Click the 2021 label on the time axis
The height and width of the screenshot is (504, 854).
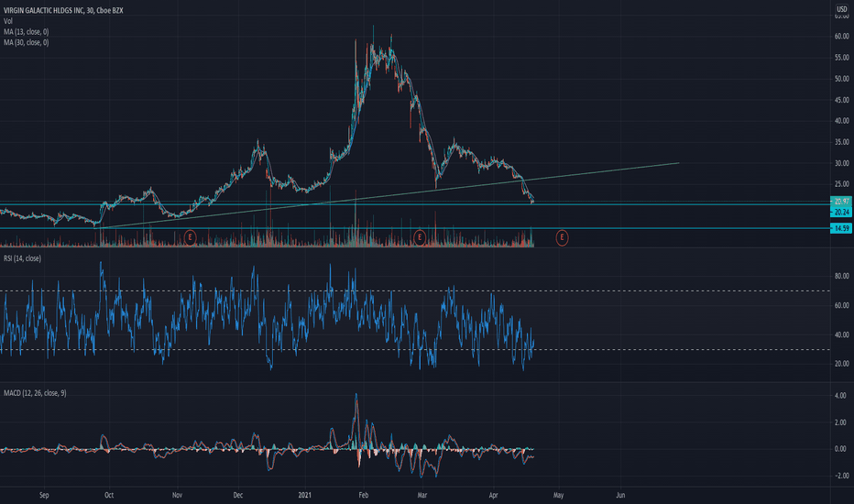click(305, 495)
